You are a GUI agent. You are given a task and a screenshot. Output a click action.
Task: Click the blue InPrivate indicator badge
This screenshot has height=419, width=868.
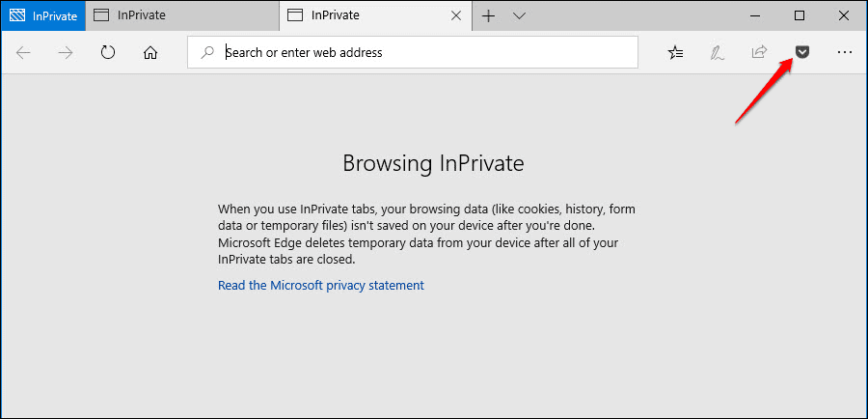pos(43,15)
